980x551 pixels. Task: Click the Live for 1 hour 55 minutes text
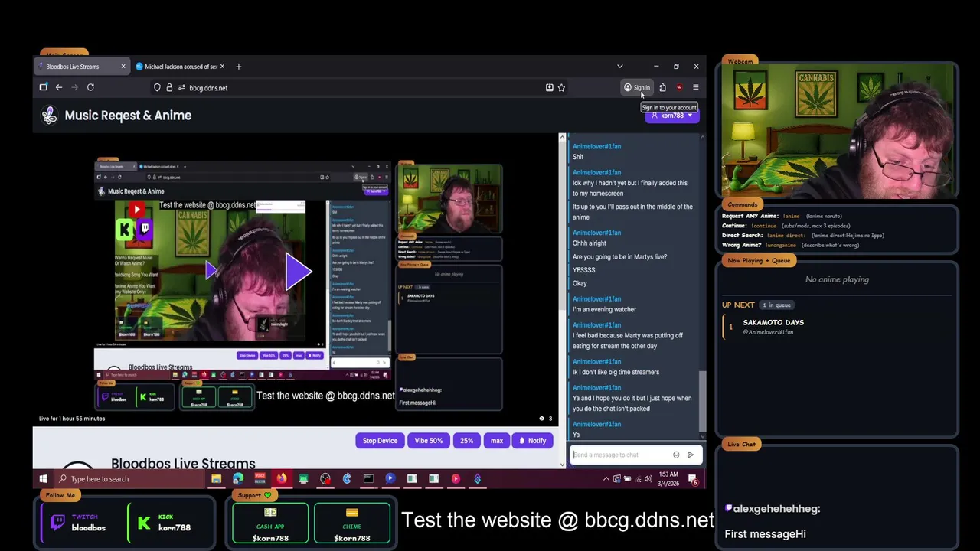(x=72, y=419)
